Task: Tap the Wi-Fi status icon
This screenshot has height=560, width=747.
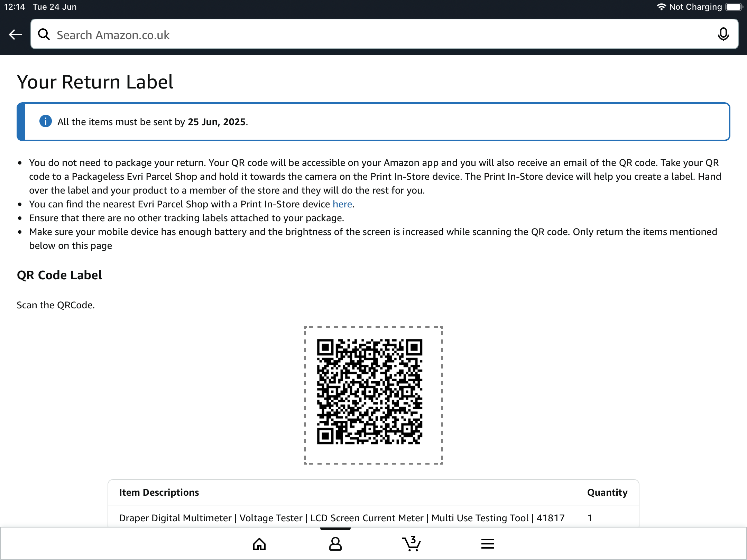Action: coord(661,7)
